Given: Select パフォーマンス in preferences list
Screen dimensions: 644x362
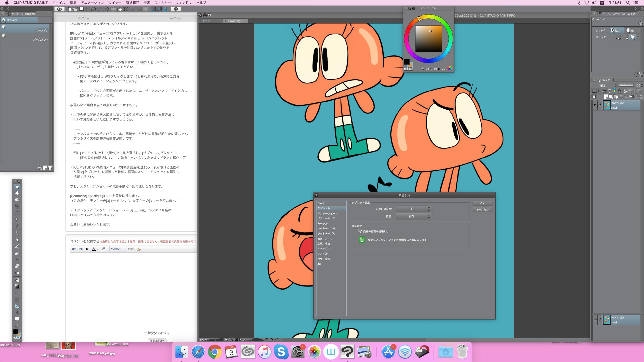Looking at the screenshot, I should point(326,218).
